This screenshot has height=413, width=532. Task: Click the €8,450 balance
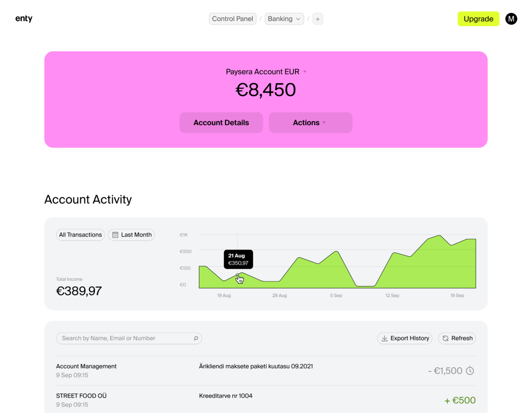[266, 90]
